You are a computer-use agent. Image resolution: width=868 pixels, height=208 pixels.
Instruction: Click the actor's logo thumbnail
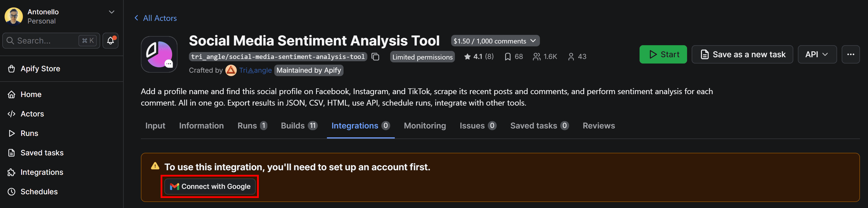point(159,55)
